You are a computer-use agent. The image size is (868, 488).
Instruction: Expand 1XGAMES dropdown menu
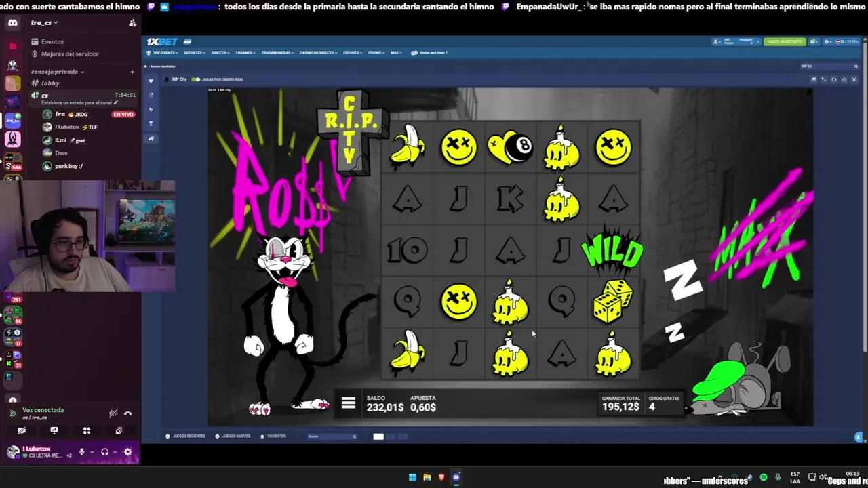[x=245, y=52]
